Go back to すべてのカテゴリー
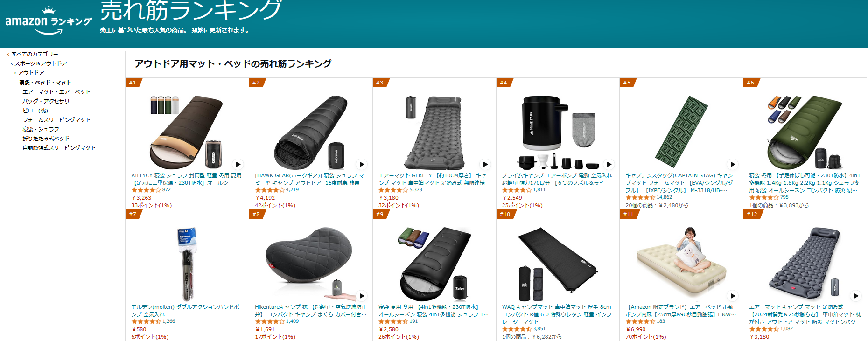868x341 pixels. pos(35,54)
